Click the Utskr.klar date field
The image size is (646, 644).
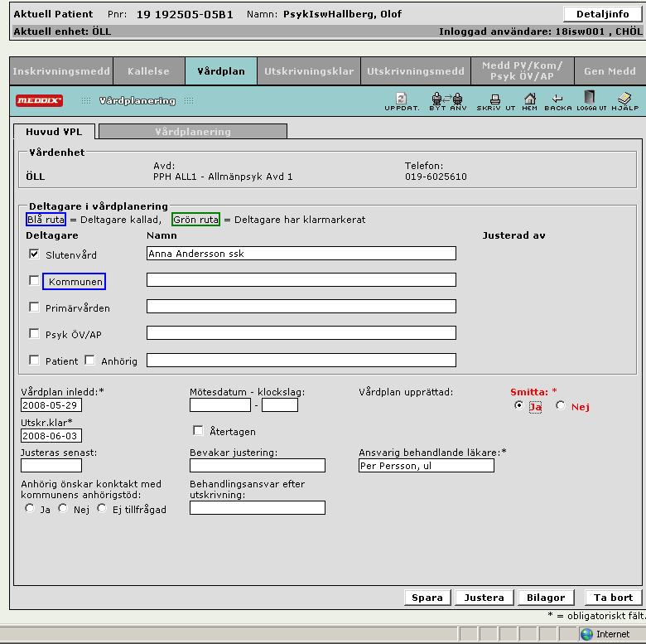coord(51,435)
